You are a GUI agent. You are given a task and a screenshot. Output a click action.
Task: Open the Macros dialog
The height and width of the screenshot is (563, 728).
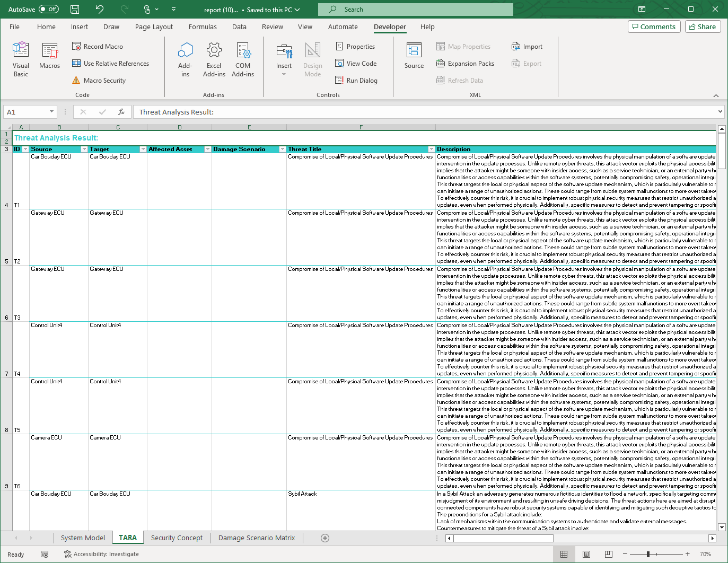tap(49, 56)
